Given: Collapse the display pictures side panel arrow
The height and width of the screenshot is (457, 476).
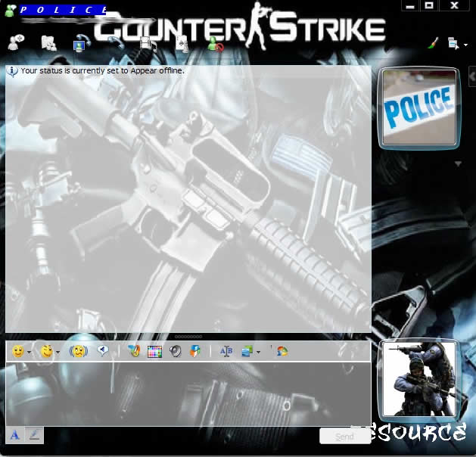Looking at the screenshot, I should click(x=472, y=76).
